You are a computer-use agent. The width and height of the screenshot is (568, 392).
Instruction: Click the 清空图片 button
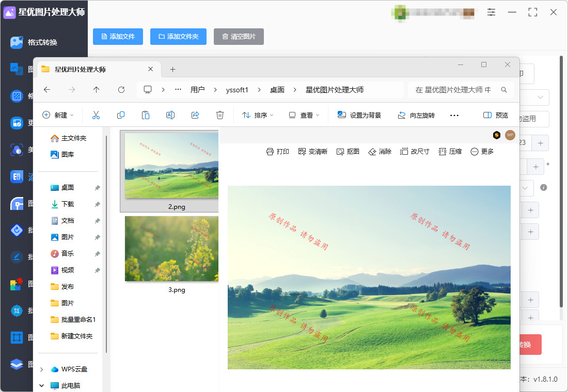pos(239,37)
